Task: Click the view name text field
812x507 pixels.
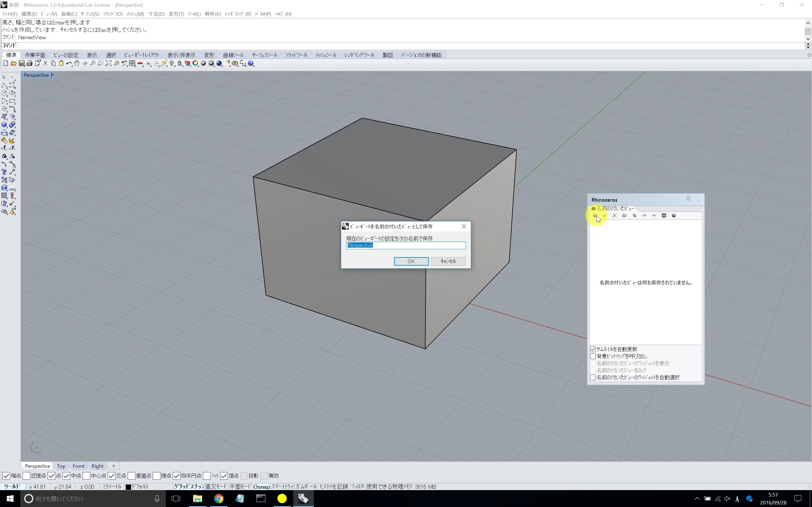Action: 406,245
